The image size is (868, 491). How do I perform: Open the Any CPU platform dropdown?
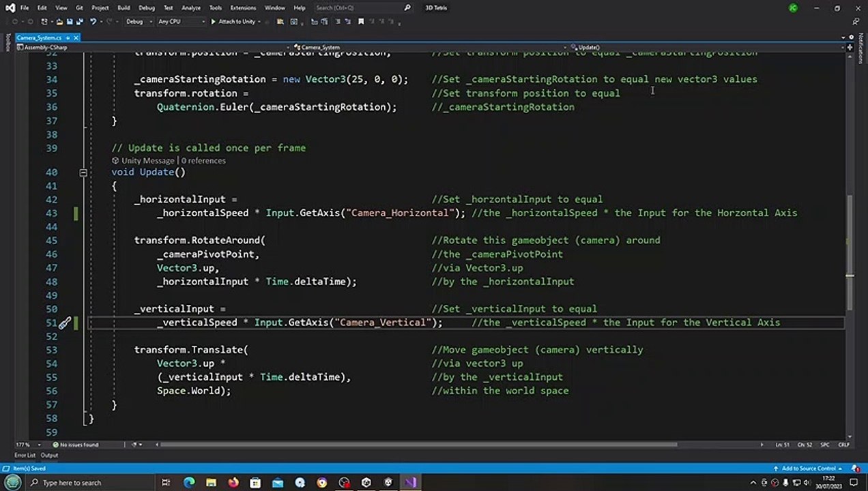tap(181, 22)
